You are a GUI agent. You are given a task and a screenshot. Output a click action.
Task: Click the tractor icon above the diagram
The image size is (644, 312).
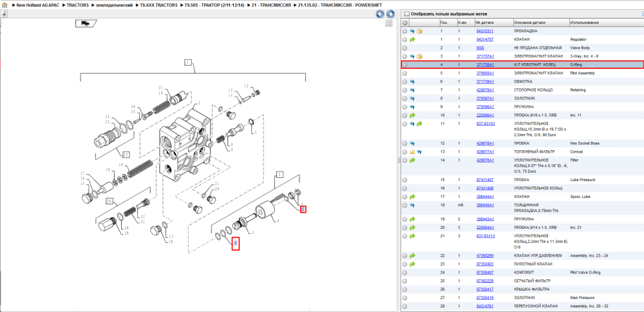click(x=86, y=23)
